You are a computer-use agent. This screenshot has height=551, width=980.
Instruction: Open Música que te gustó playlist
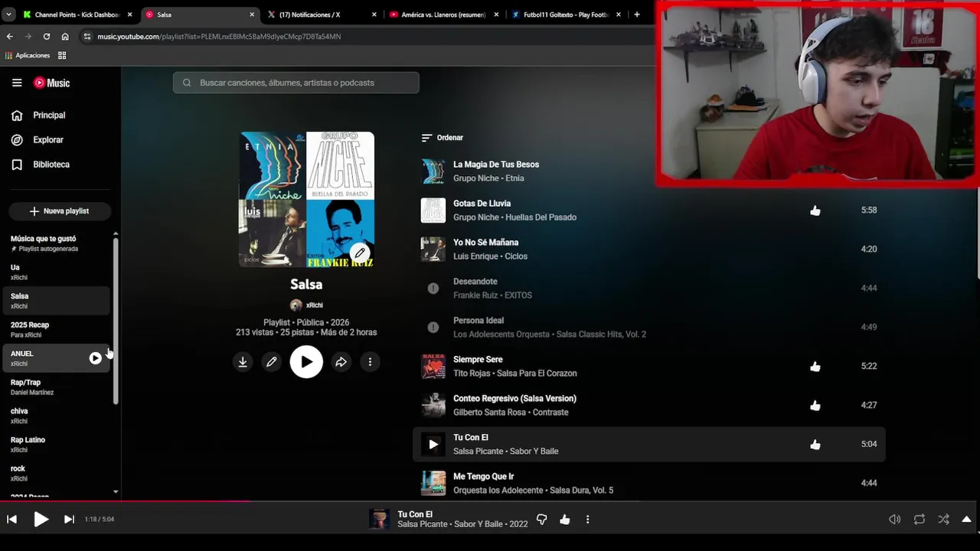pyautogui.click(x=57, y=243)
